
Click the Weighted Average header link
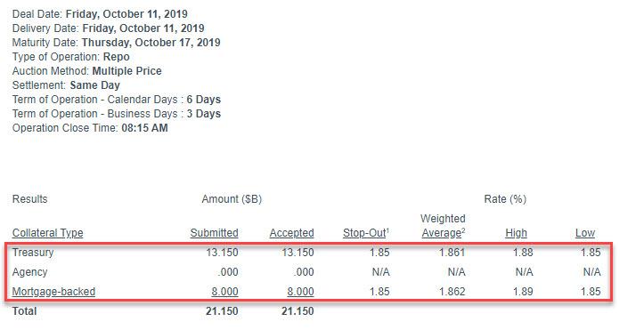point(444,226)
